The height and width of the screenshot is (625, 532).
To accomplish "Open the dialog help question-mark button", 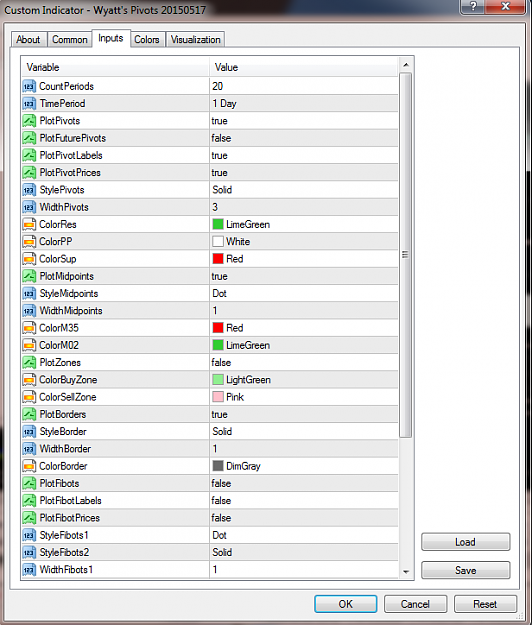I will [473, 6].
